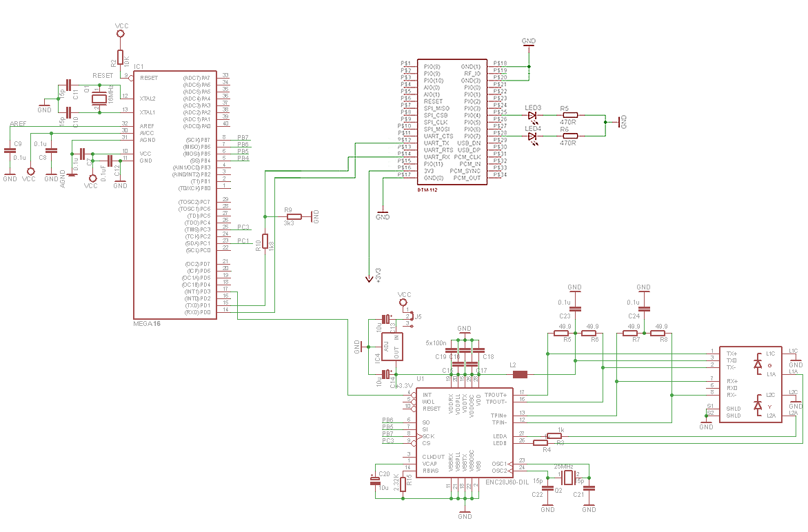Screen dimensions: 808x532
Task: Select the LED4 diode symbol
Action: pos(532,136)
